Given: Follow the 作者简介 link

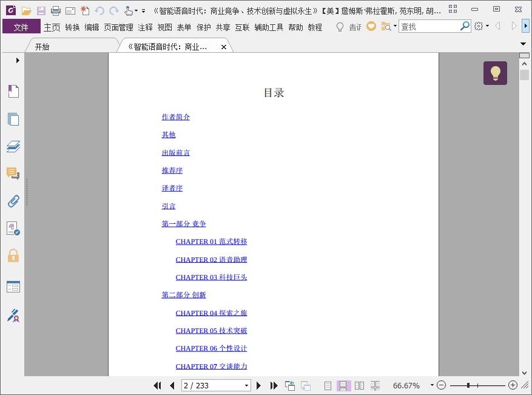Looking at the screenshot, I should (176, 117).
